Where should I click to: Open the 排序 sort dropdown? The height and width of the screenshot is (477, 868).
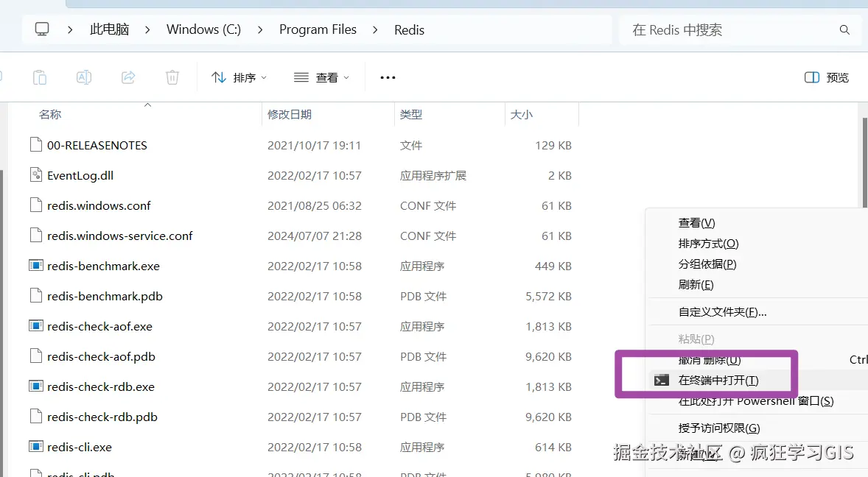[x=239, y=77]
